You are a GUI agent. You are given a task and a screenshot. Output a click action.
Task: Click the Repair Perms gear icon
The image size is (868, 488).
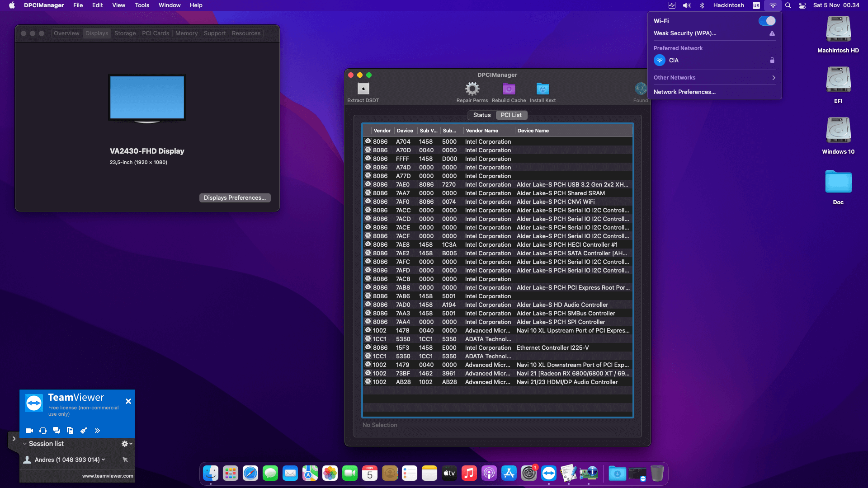tap(472, 89)
